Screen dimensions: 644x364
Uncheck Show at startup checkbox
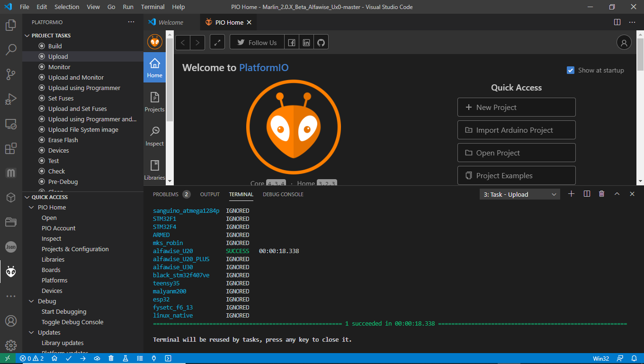tap(571, 70)
